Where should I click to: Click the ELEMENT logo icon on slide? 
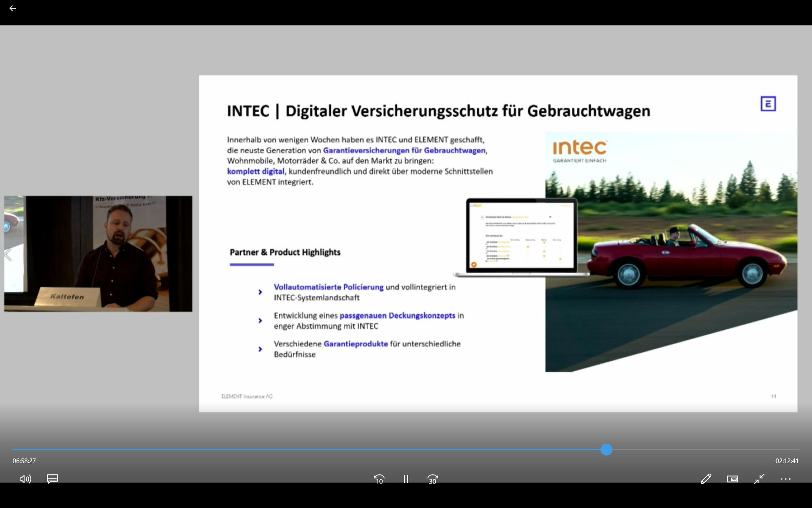pyautogui.click(x=768, y=104)
